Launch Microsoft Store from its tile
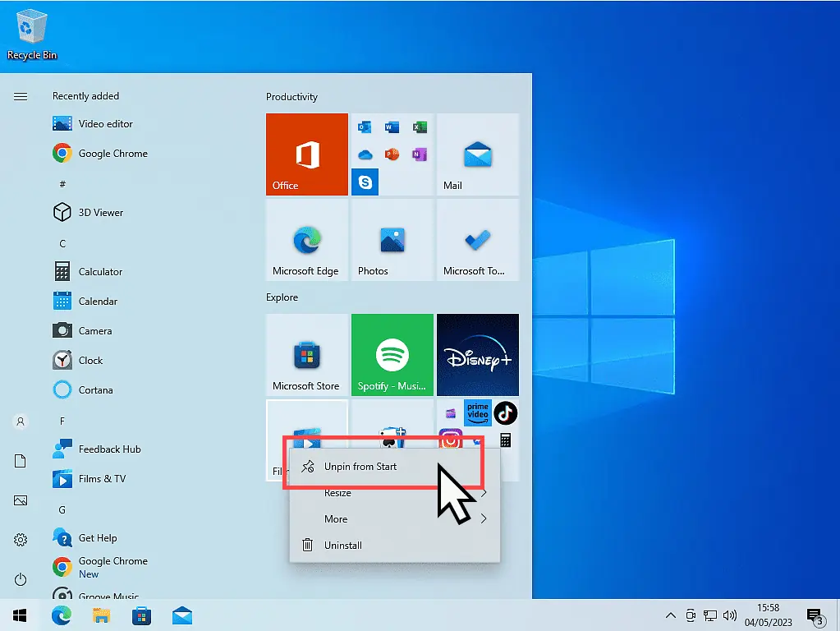 click(307, 355)
